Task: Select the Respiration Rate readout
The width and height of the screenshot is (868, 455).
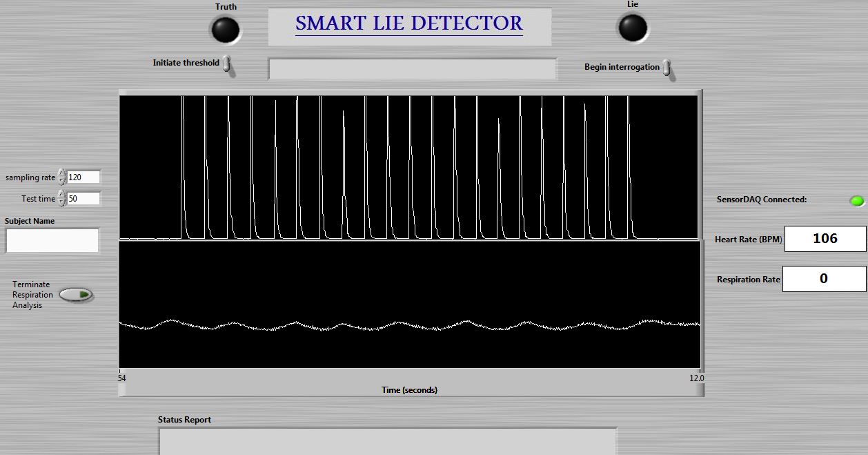Action: click(823, 279)
